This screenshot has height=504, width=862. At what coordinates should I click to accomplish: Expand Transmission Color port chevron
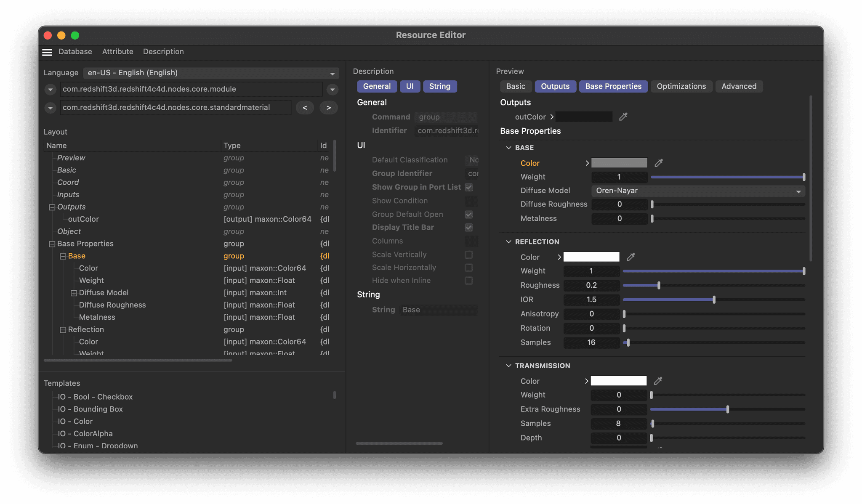(586, 381)
